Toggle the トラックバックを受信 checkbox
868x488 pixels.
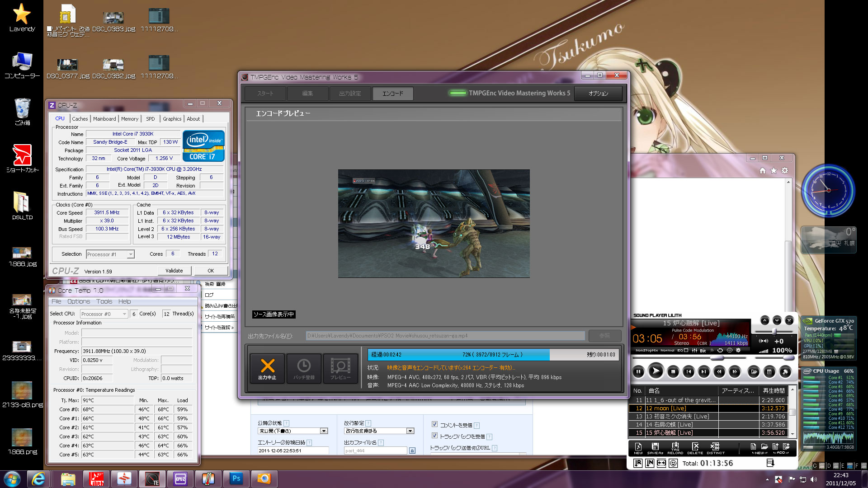pyautogui.click(x=434, y=436)
